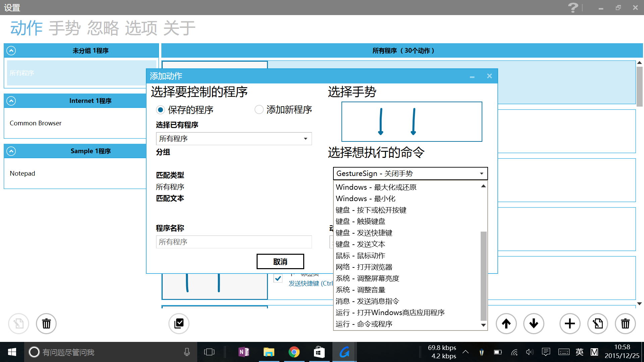Collapse the Internet 1程序 group
This screenshot has height=362, width=644.
coord(11,101)
